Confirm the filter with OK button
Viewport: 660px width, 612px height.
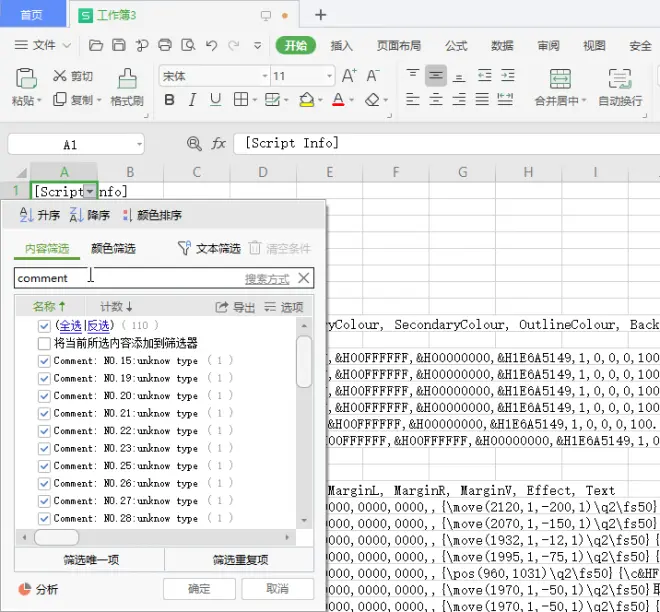[x=199, y=588]
